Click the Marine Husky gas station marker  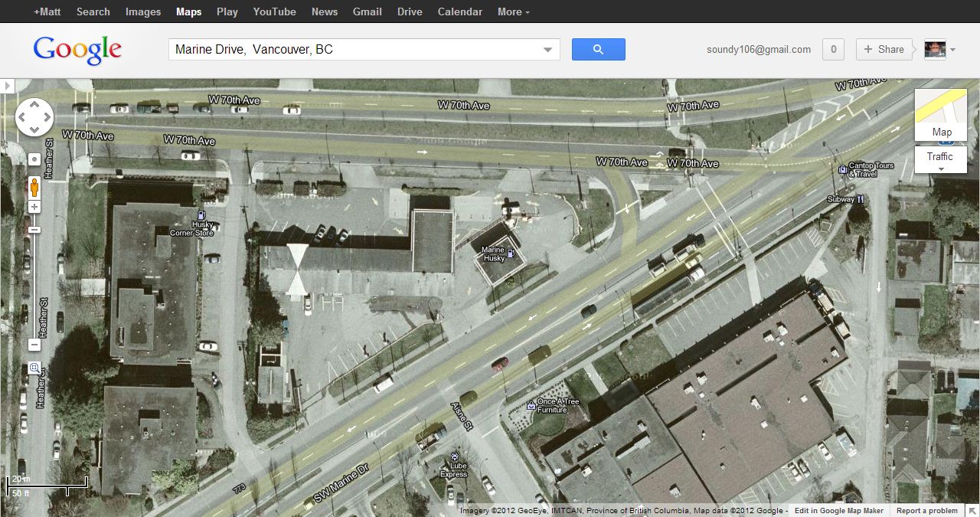coord(511,252)
